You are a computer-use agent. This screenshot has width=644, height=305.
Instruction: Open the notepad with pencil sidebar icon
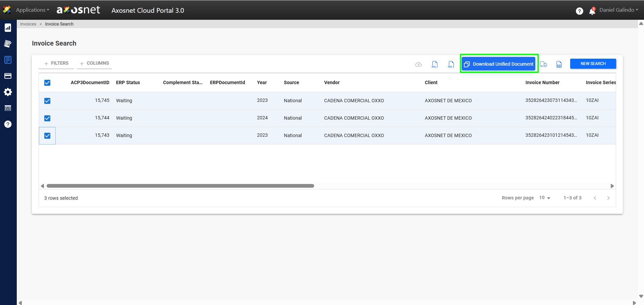tap(8, 44)
